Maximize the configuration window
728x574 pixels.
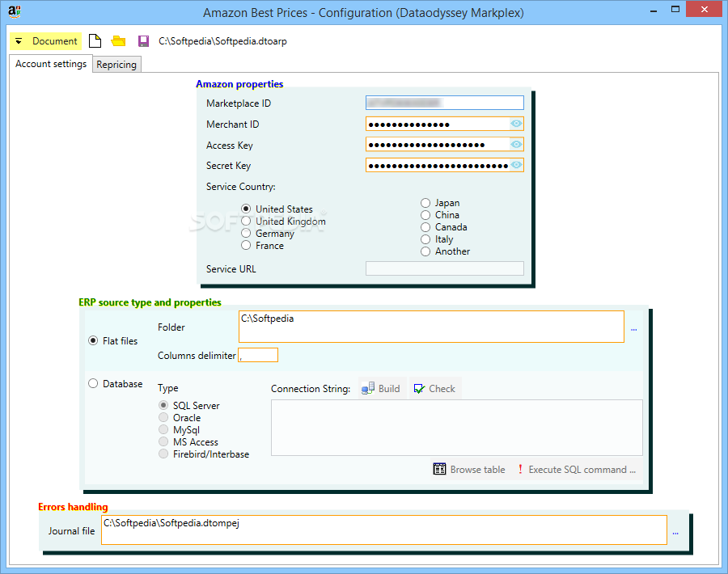(675, 9)
